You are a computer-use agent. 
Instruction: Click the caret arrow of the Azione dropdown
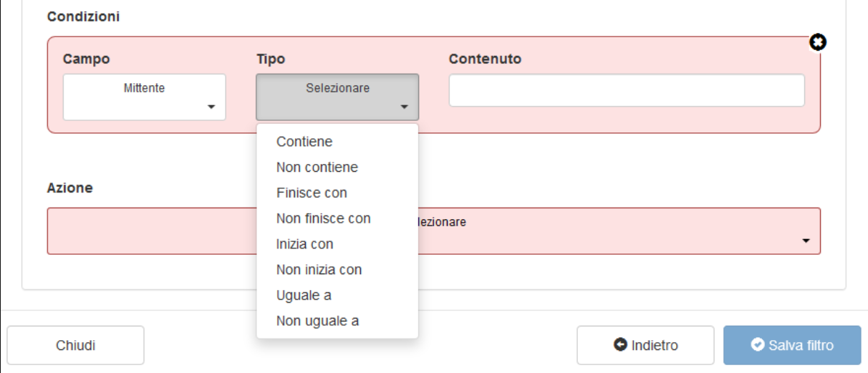tap(806, 241)
